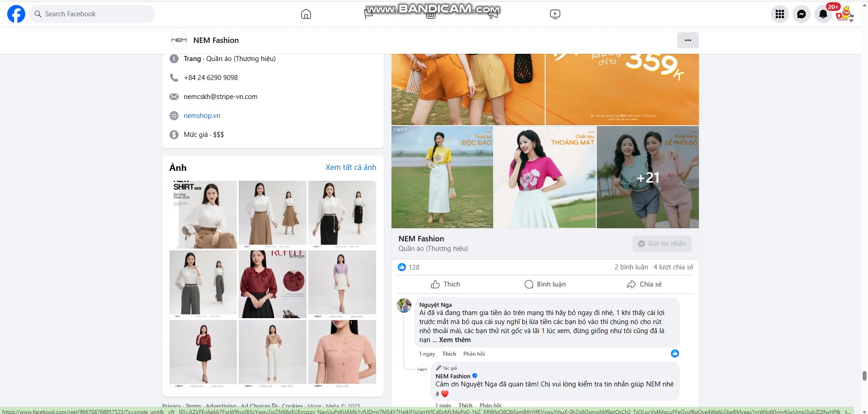This screenshot has width=868, height=414.
Task: Open the page three-dots options menu
Action: (x=688, y=40)
